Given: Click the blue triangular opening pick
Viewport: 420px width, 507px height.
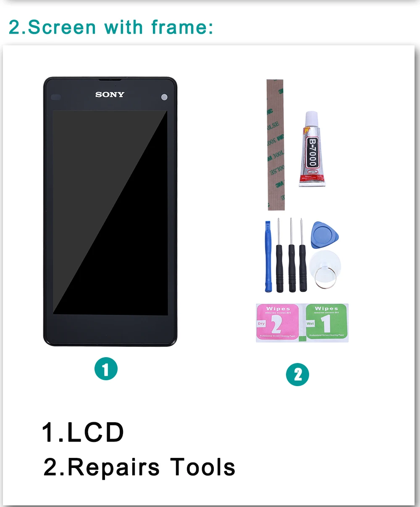Looking at the screenshot, I should click(x=324, y=235).
